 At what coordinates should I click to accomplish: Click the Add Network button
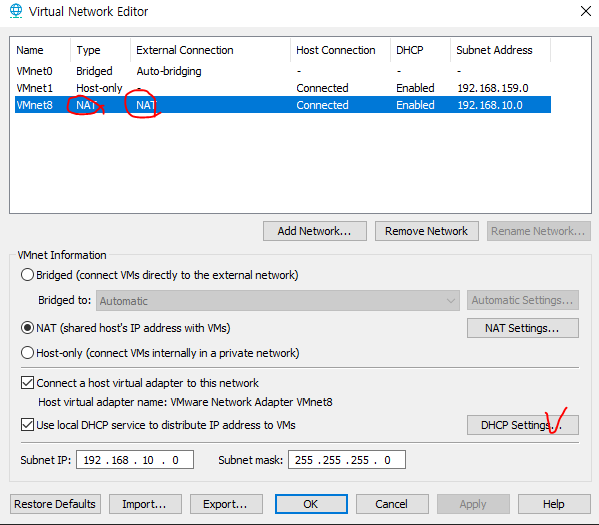315,231
